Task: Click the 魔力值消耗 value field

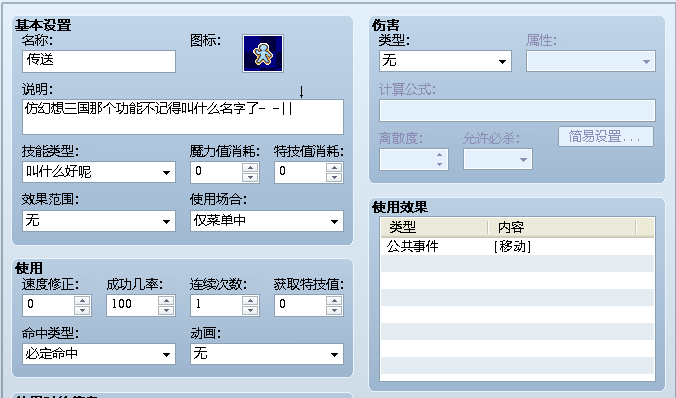Action: (216, 172)
